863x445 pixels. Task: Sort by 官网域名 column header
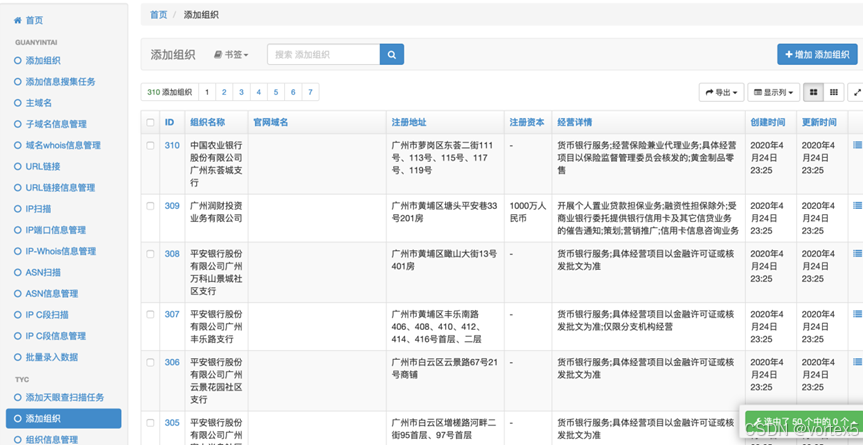pos(271,122)
